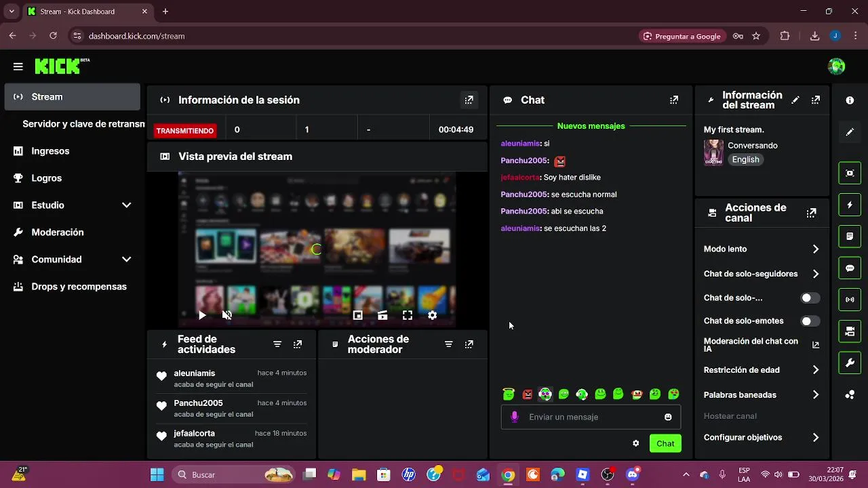The width and height of the screenshot is (868, 488).
Task: Open Palabras baneadas settings
Action: click(762, 394)
